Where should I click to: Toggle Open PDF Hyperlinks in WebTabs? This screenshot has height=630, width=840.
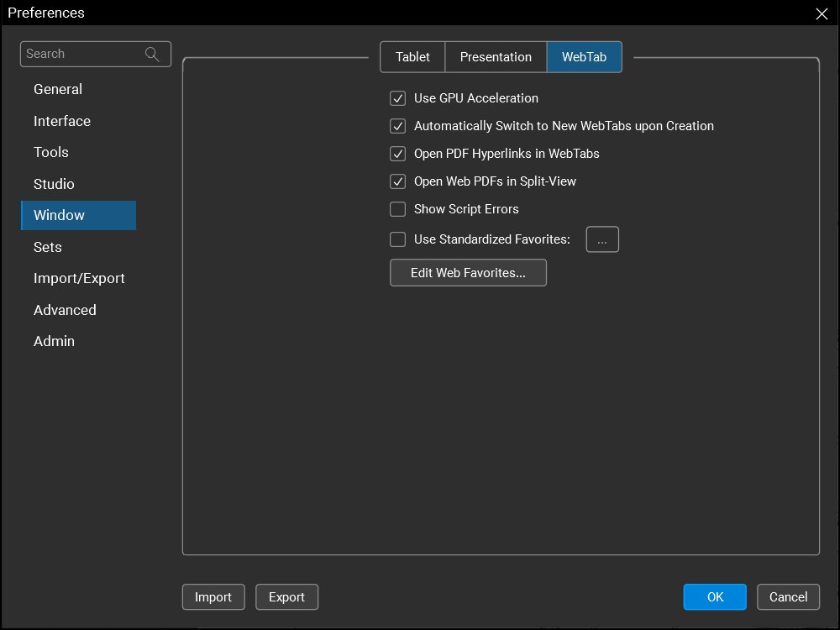coord(398,154)
